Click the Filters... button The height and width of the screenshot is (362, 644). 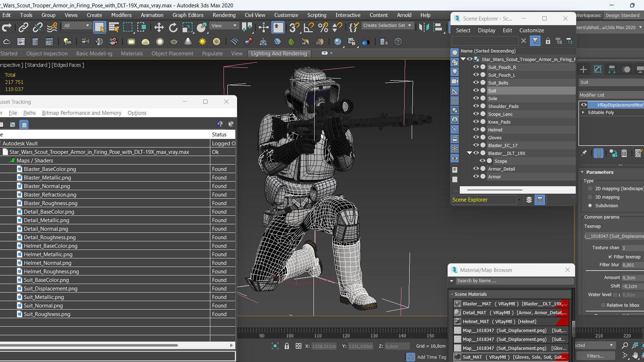pyautogui.click(x=595, y=356)
